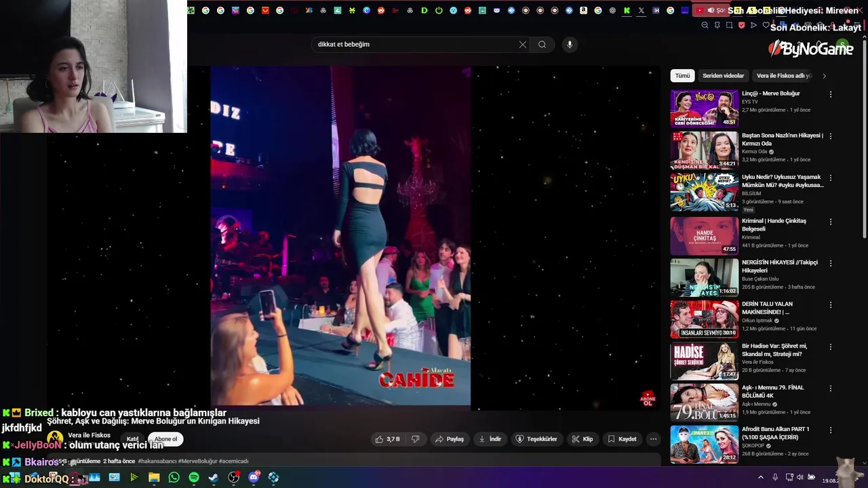The image size is (868, 488).
Task: Open options menu for NERGİS'İN HİKAYESİ
Action: [831, 263]
